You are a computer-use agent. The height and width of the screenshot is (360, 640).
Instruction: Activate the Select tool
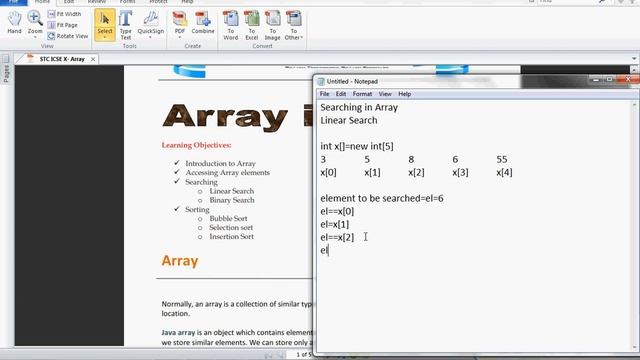pos(105,24)
